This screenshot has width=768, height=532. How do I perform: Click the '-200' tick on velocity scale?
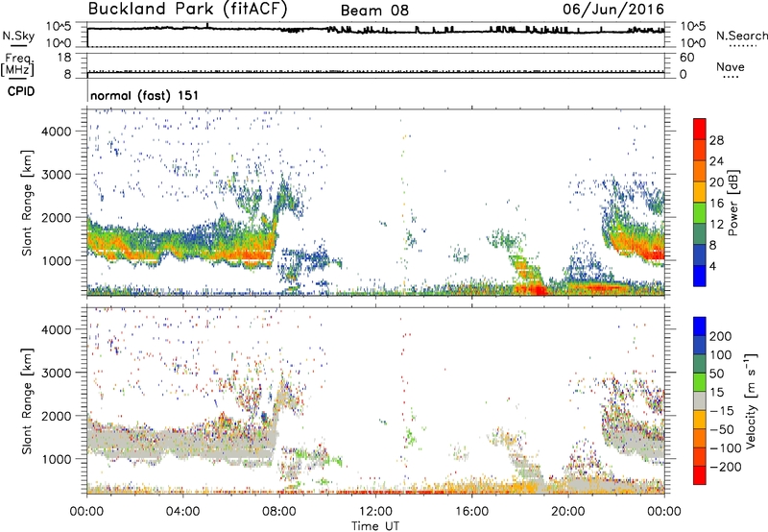point(724,467)
